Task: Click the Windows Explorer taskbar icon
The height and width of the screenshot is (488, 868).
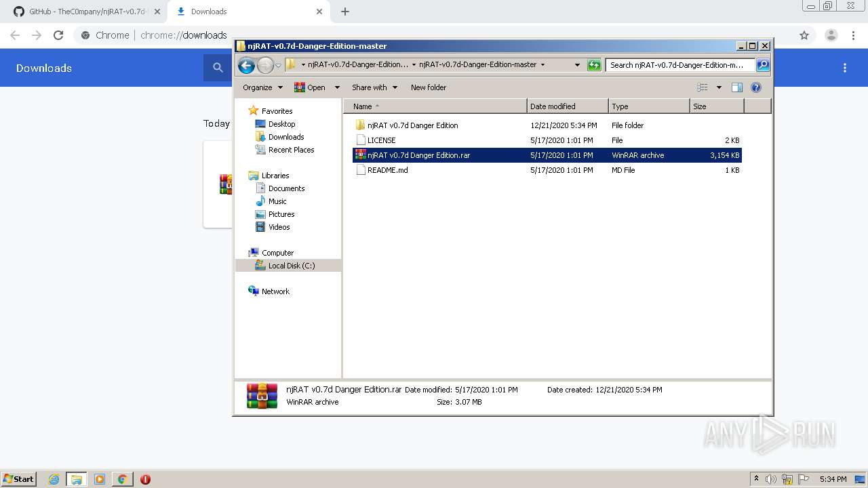Action: 76,479
